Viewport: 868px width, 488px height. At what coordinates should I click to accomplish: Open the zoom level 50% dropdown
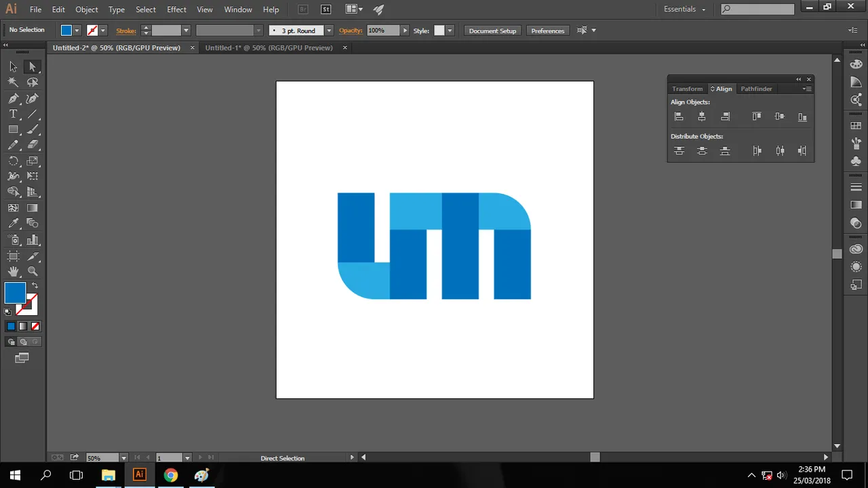[124, 458]
